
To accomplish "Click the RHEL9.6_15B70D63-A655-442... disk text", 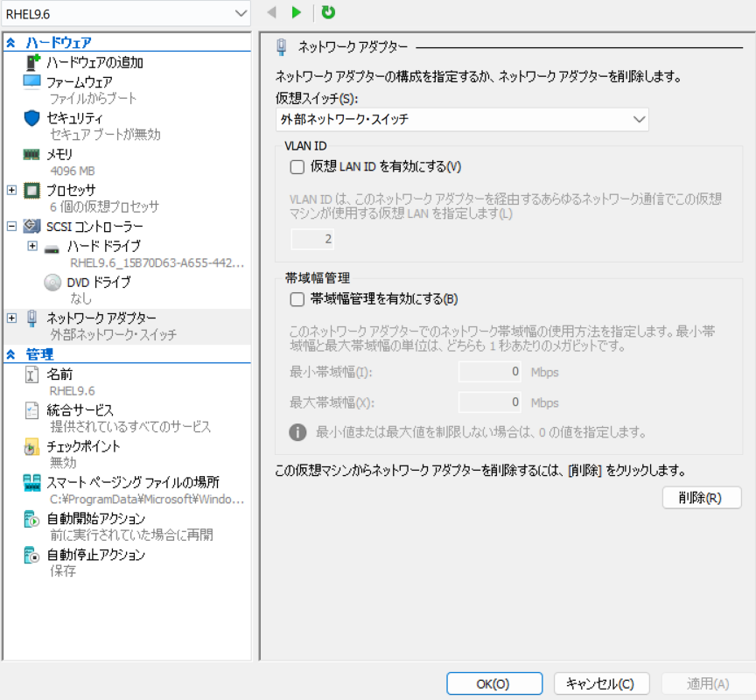I will click(x=157, y=262).
